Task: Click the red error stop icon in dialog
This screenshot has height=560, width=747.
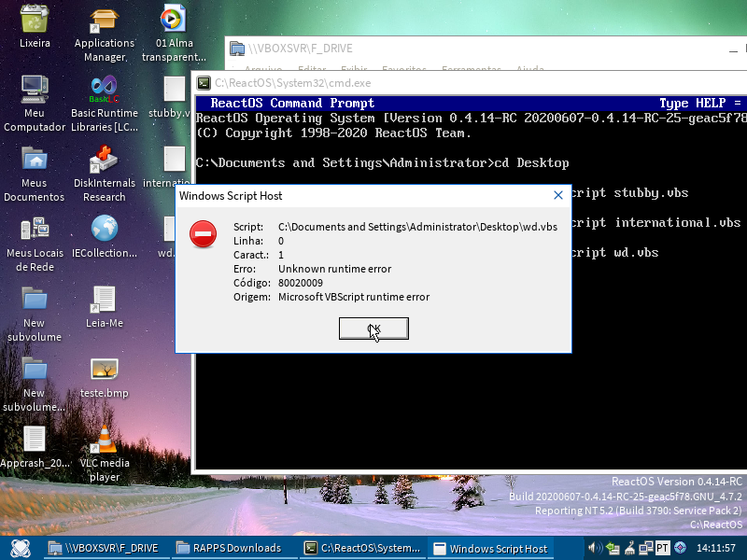Action: [203, 234]
